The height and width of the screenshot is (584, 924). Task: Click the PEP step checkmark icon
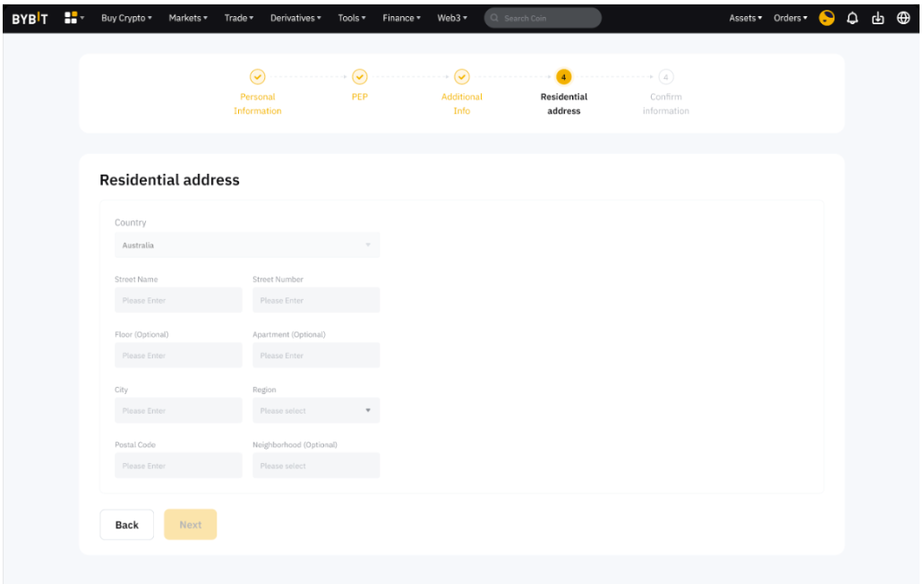tap(359, 77)
